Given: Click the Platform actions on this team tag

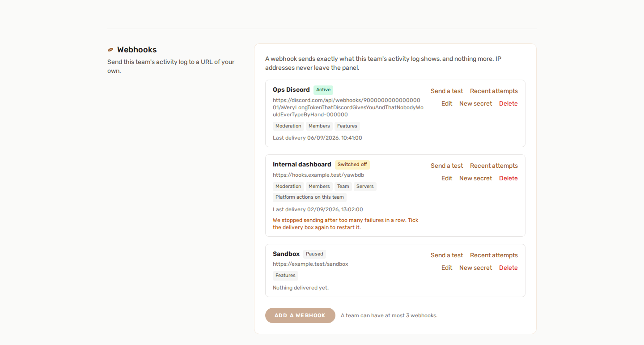Looking at the screenshot, I should click(309, 197).
